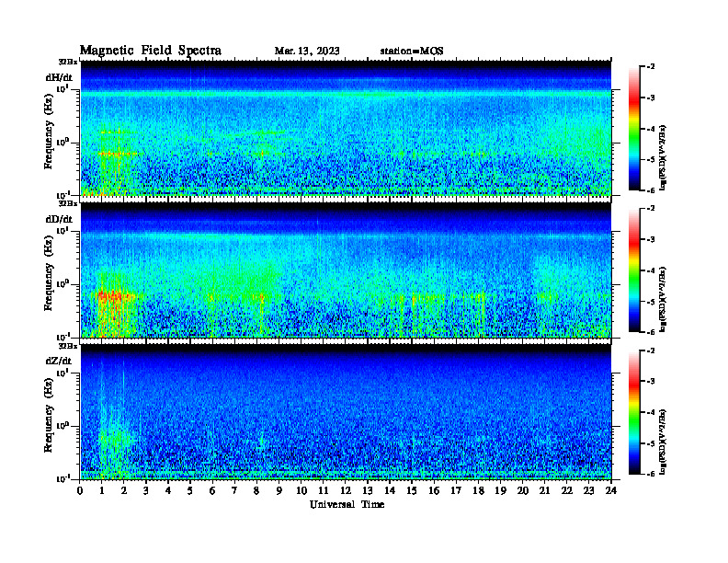Click hour tick label "22" on time axis
This screenshot has height=563, width=728.
pos(567,490)
